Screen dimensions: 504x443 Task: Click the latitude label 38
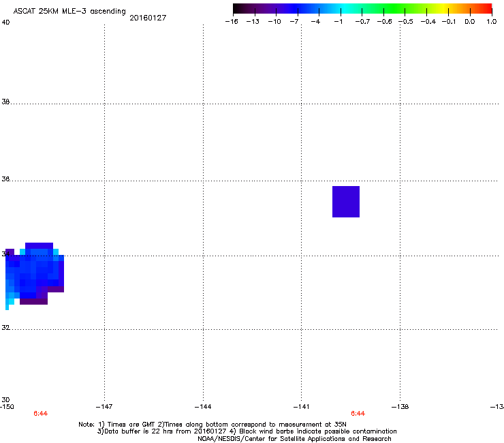[x=5, y=102]
